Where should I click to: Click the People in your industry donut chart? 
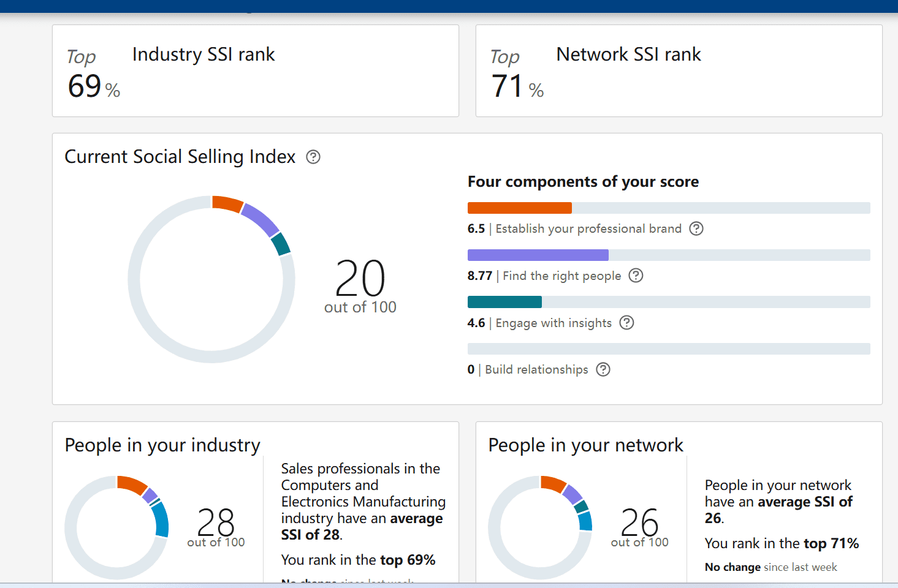click(x=116, y=527)
